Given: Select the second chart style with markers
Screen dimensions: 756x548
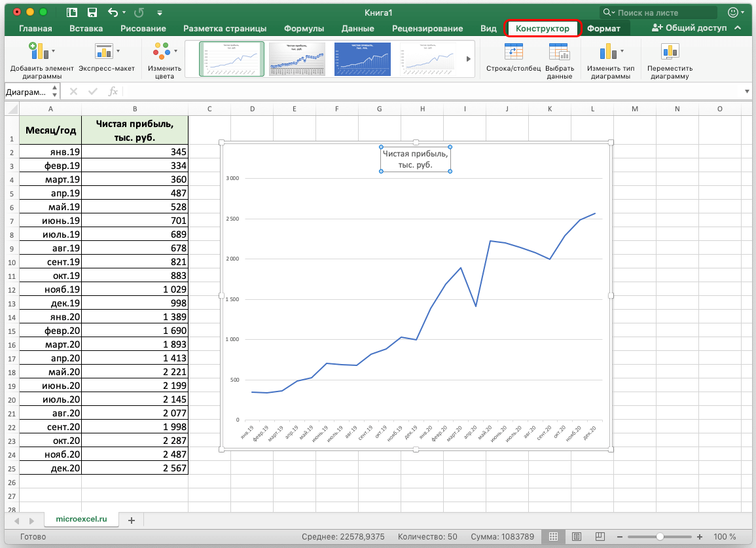Looking at the screenshot, I should pos(297,59).
